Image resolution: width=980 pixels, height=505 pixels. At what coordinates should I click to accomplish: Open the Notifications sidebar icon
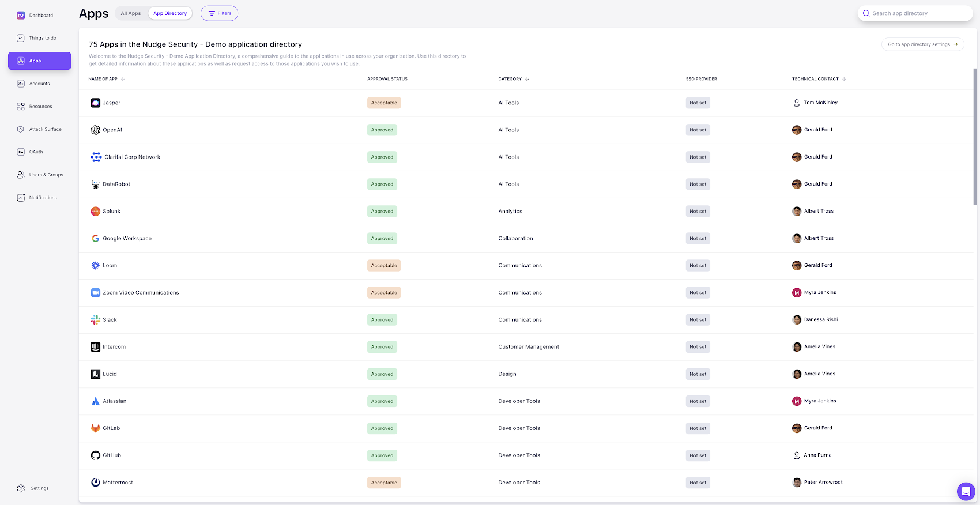tap(21, 198)
